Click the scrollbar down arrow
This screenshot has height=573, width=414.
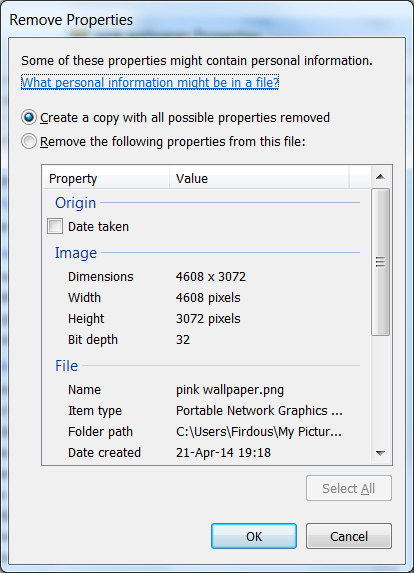pyautogui.click(x=380, y=453)
